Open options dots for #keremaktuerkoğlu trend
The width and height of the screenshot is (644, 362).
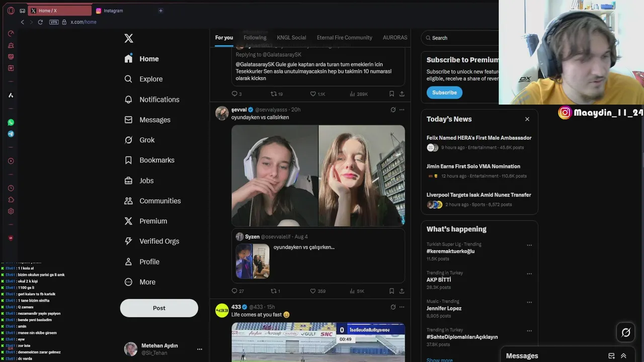(529, 245)
